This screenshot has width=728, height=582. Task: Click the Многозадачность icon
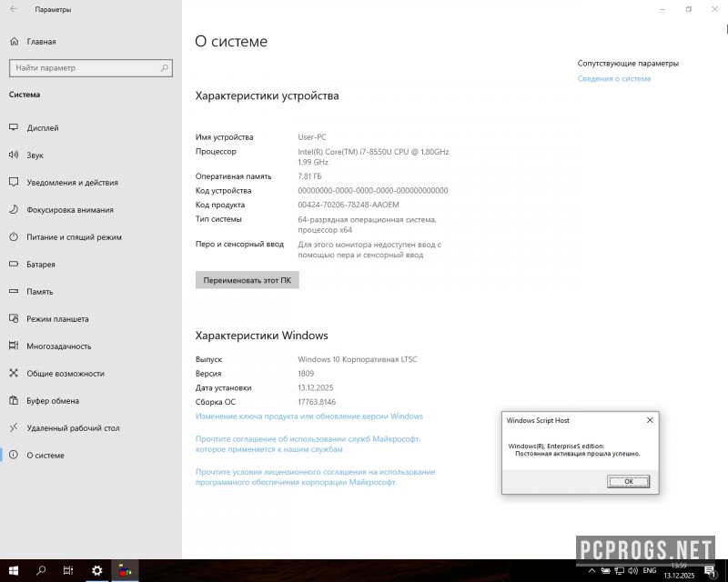pos(14,346)
